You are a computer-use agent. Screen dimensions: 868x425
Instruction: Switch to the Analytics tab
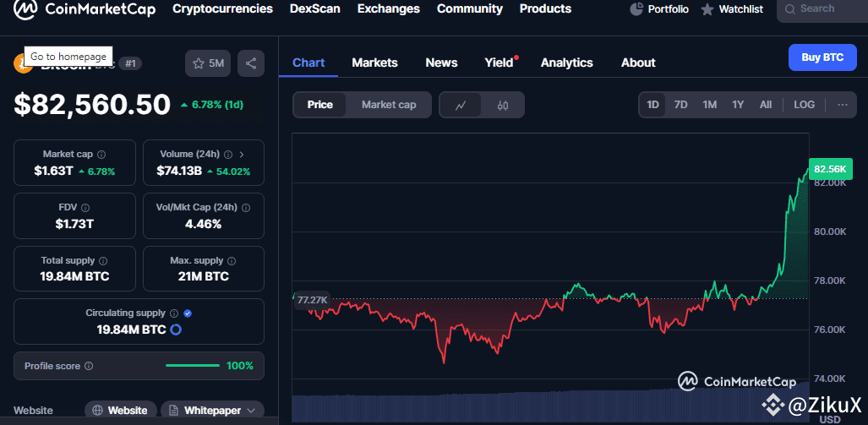point(567,63)
